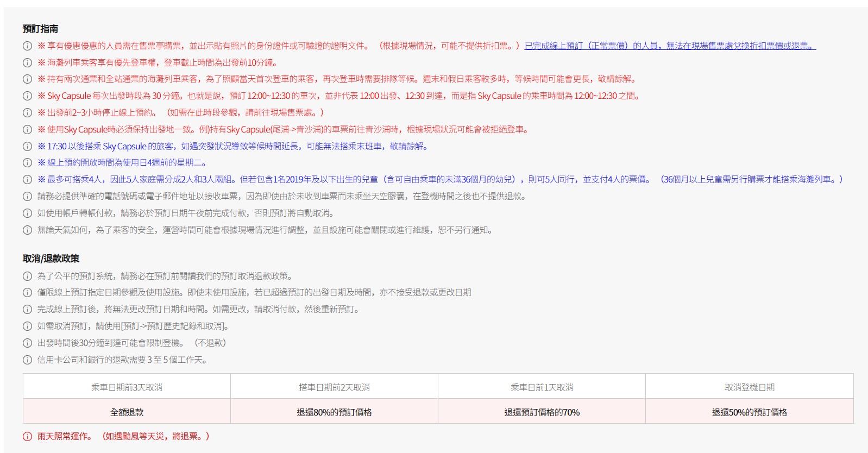
Task: Click the red info icon beside 雨天照常運作
Action: (x=27, y=437)
